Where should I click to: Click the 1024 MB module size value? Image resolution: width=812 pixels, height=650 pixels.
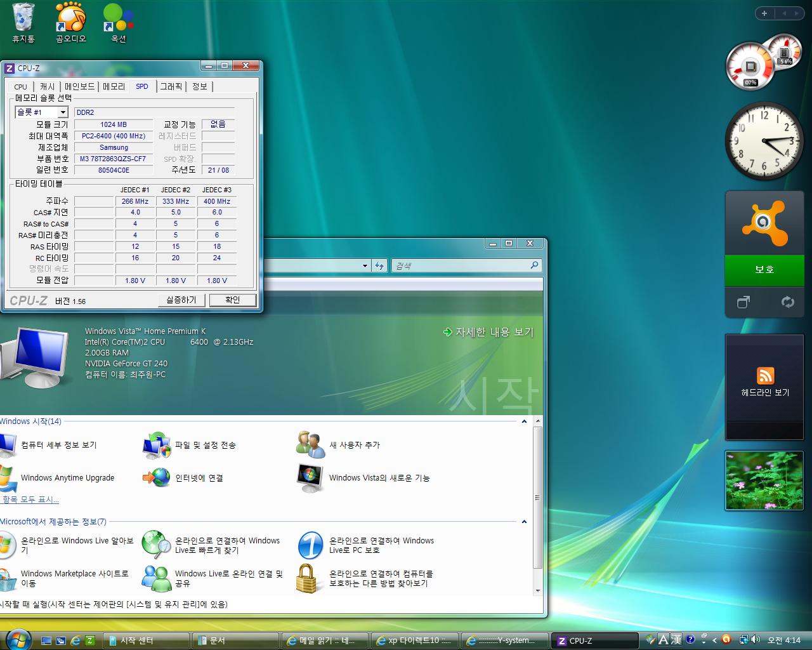114,124
